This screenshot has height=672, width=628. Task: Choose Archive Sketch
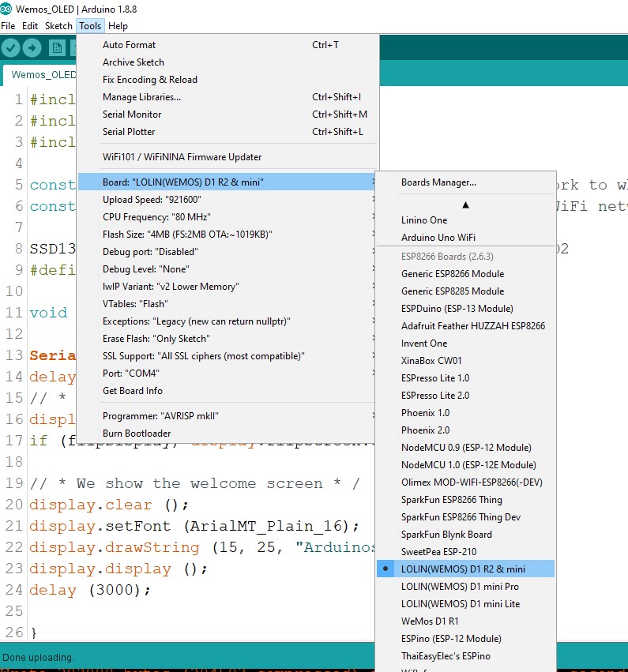pyautogui.click(x=228, y=62)
